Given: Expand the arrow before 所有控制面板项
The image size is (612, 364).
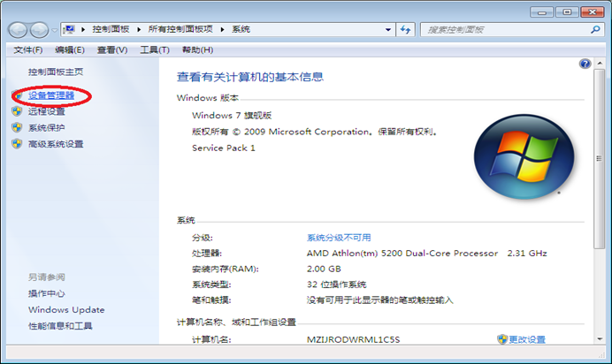Looking at the screenshot, I should 139,29.
